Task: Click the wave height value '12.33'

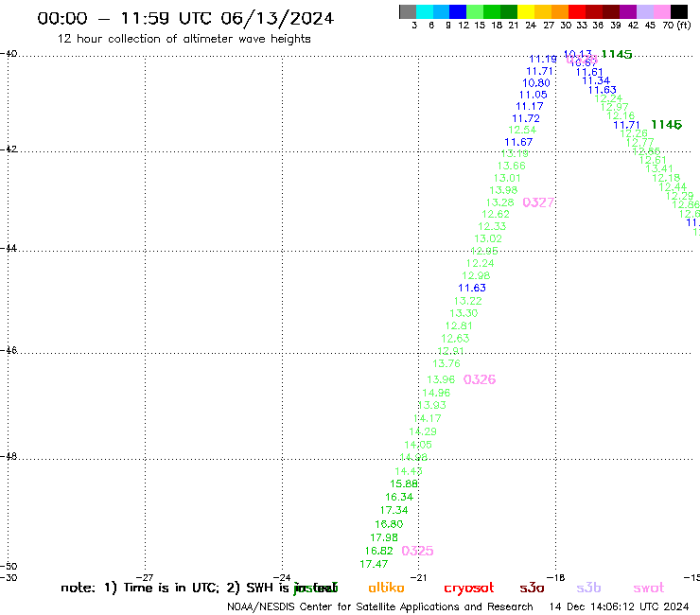Action: (x=492, y=226)
